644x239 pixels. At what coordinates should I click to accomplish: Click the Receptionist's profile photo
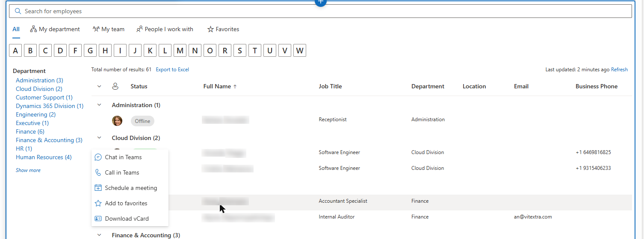[117, 121]
